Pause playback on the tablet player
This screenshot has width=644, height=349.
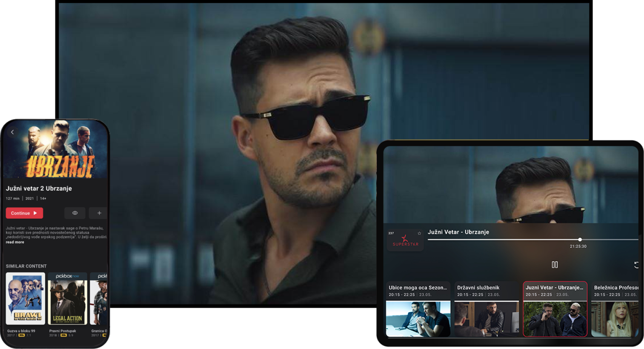coord(555,265)
